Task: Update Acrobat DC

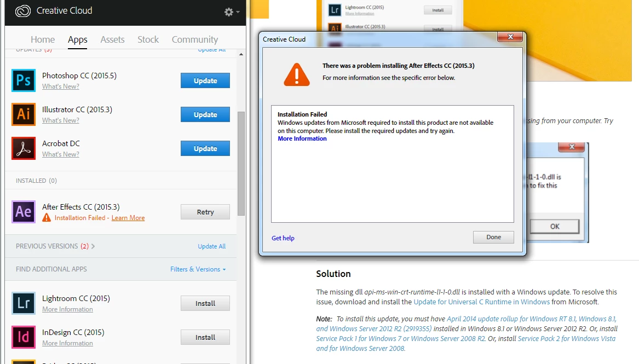Action: point(205,148)
